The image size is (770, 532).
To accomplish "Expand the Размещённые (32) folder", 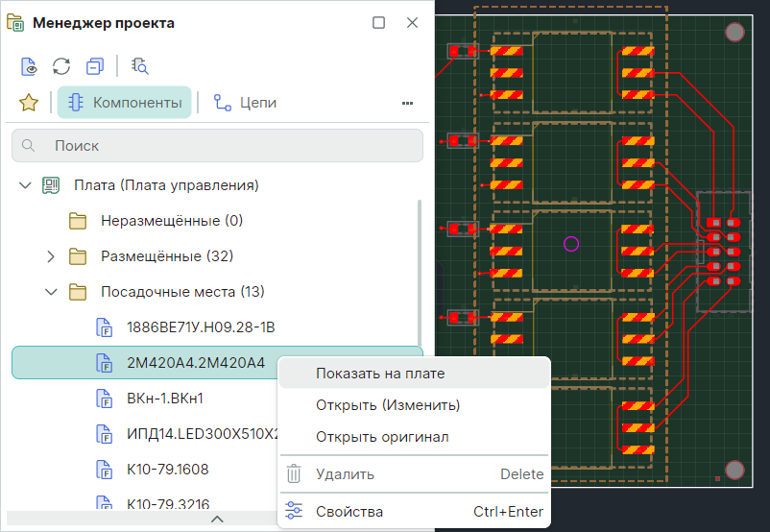I will [x=52, y=256].
